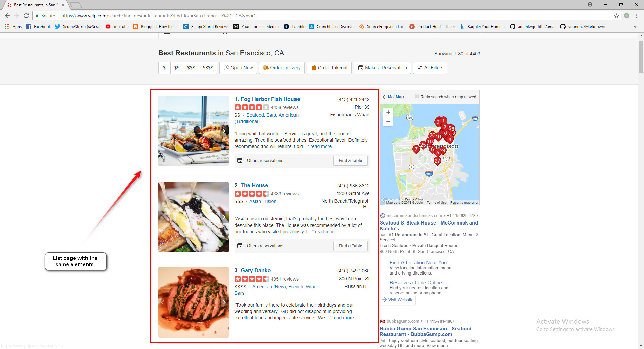The image size is (644, 349).
Task: Click map pin number 7
Action: pos(416,149)
